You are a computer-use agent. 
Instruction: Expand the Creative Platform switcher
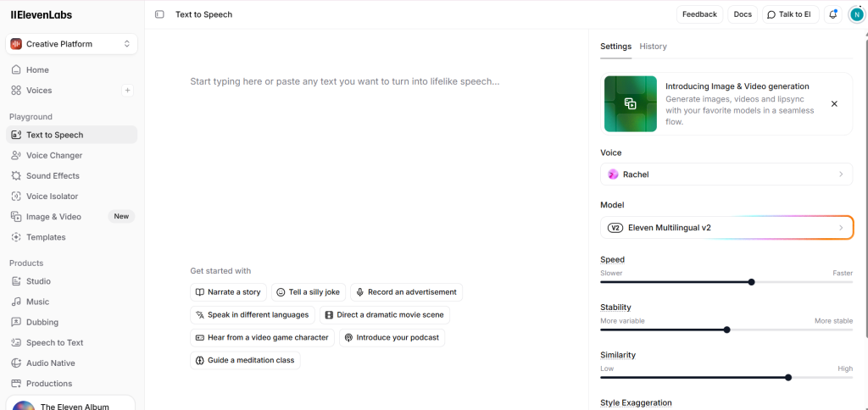pyautogui.click(x=71, y=44)
